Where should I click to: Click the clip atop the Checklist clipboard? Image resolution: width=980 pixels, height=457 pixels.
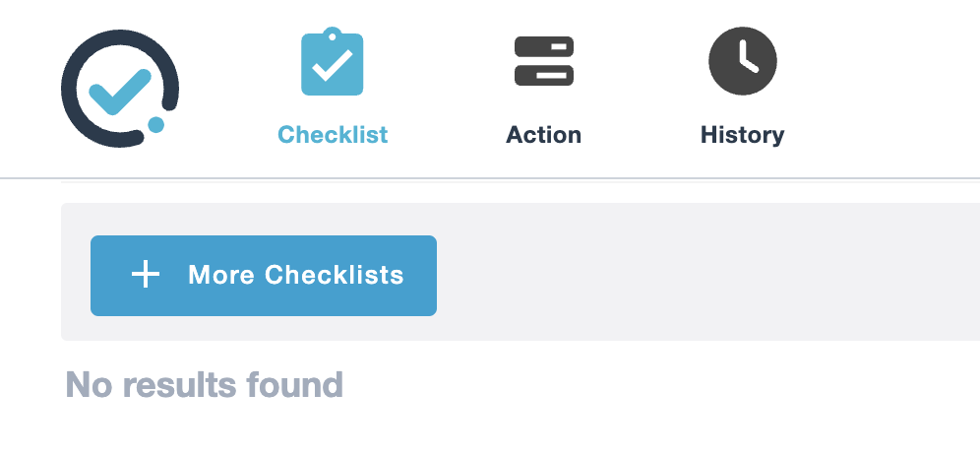pos(333,34)
